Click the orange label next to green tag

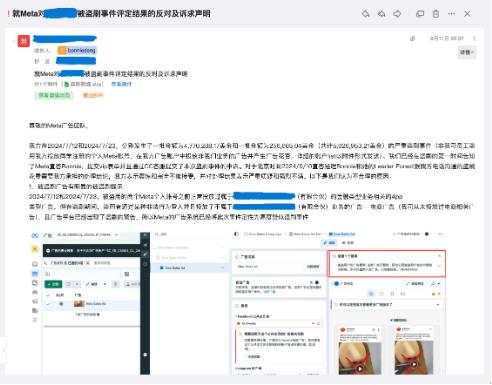pos(93,95)
